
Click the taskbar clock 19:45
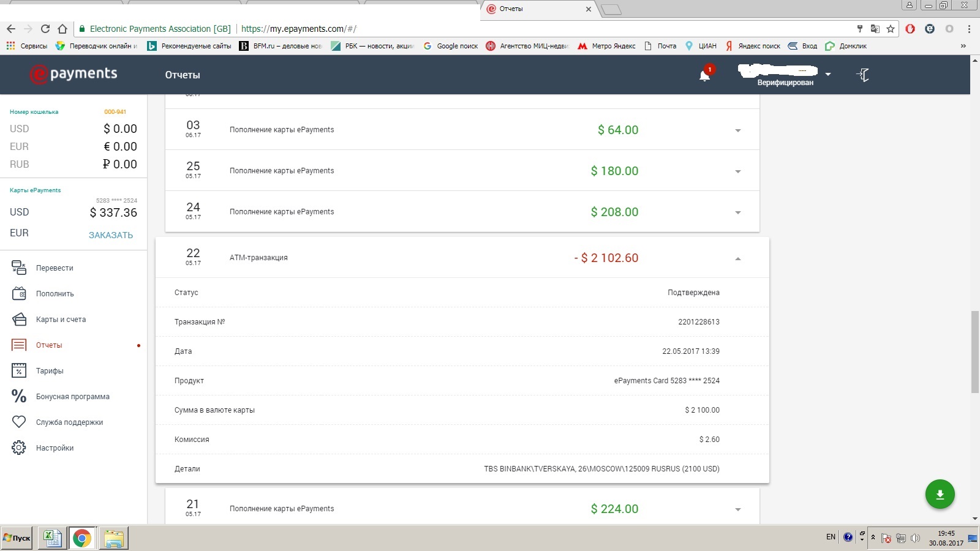[x=946, y=533]
